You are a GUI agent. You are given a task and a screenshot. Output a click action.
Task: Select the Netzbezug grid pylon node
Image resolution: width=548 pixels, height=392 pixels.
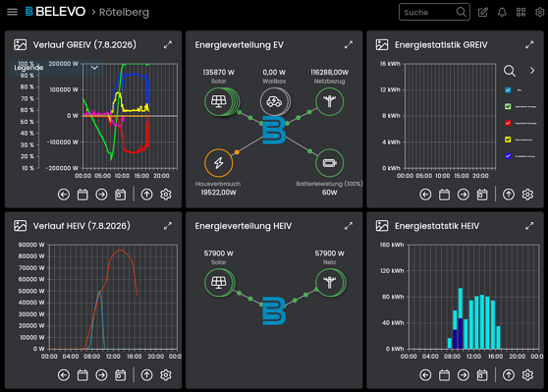(329, 102)
